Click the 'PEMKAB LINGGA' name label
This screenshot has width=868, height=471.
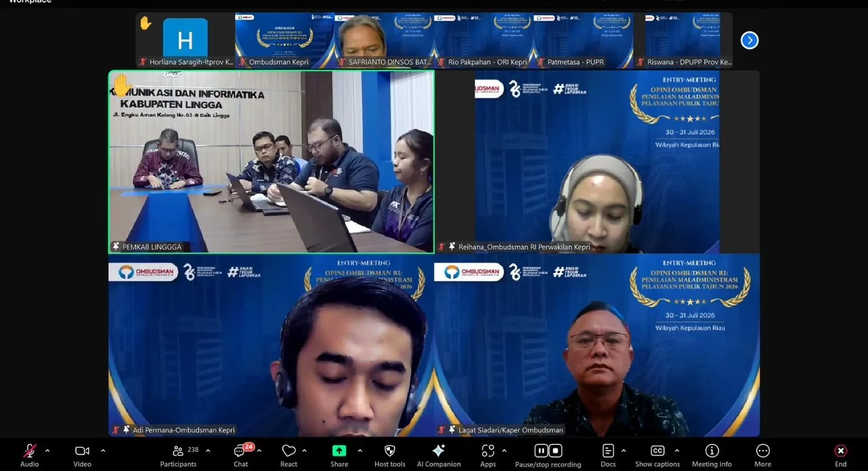point(152,247)
